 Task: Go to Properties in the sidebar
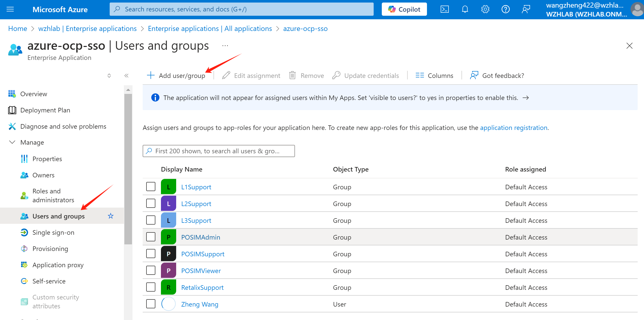[47, 159]
